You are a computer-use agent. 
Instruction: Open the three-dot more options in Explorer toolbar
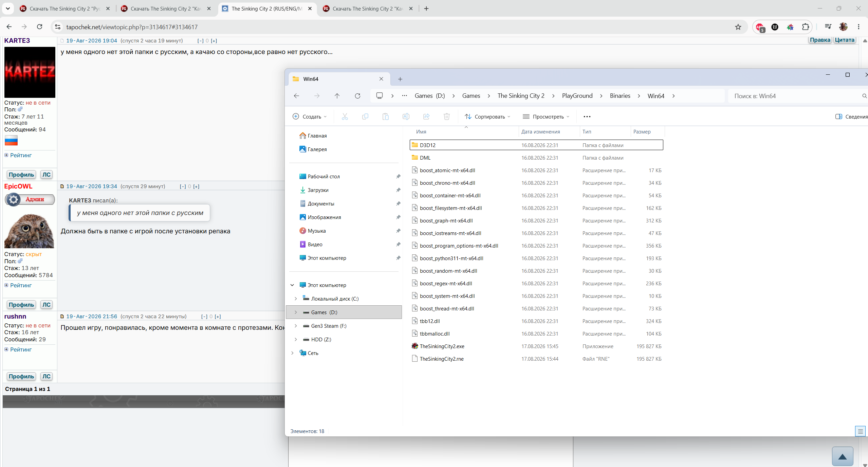click(587, 116)
